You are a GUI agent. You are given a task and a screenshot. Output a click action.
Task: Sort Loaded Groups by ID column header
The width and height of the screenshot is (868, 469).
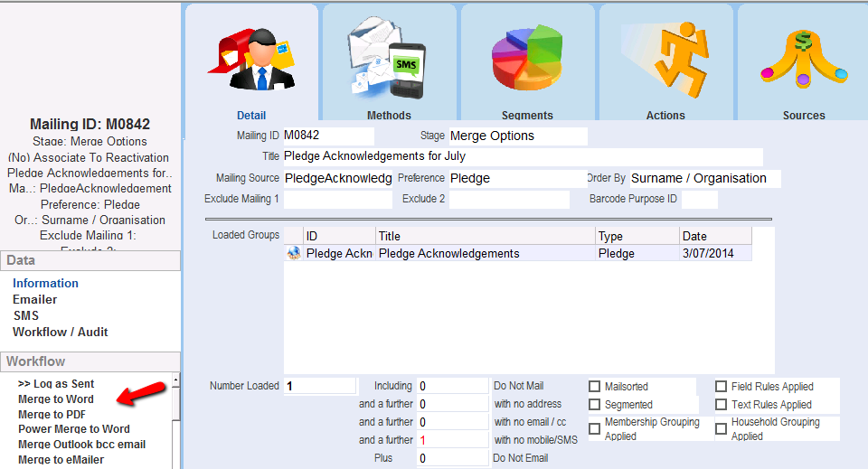coord(339,236)
